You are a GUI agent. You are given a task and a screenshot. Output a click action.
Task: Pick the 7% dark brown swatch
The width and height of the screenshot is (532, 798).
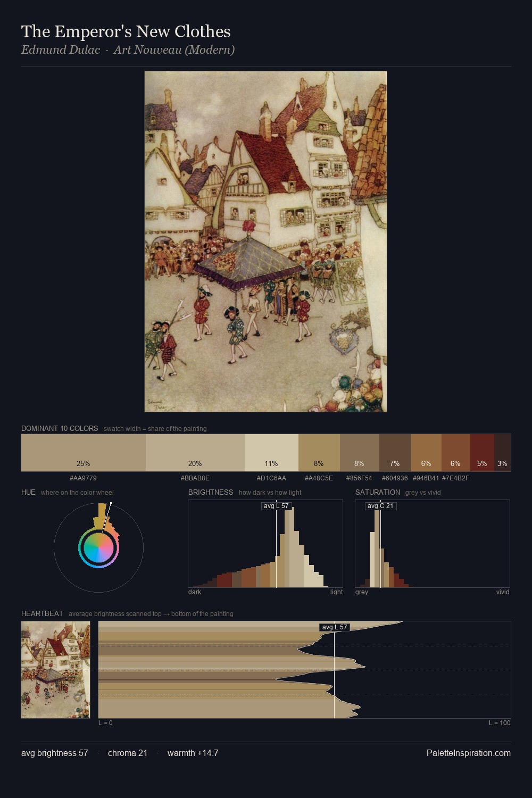click(395, 453)
